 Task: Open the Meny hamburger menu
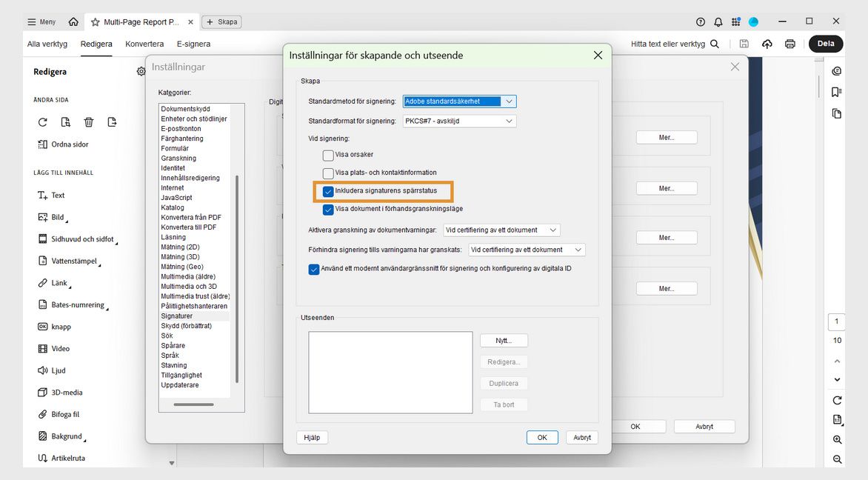point(41,21)
